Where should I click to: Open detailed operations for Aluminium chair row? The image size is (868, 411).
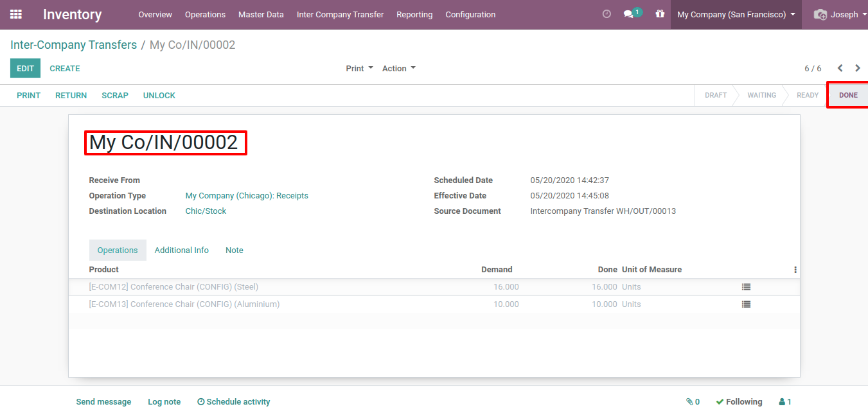tap(746, 304)
